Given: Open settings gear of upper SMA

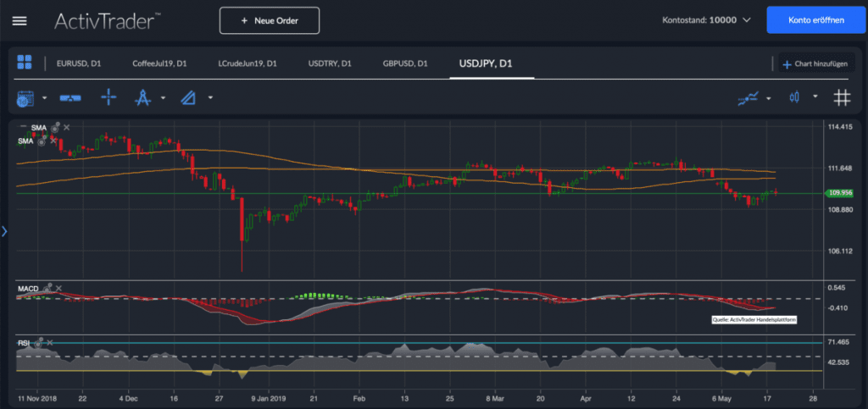Looking at the screenshot, I should 55,128.
